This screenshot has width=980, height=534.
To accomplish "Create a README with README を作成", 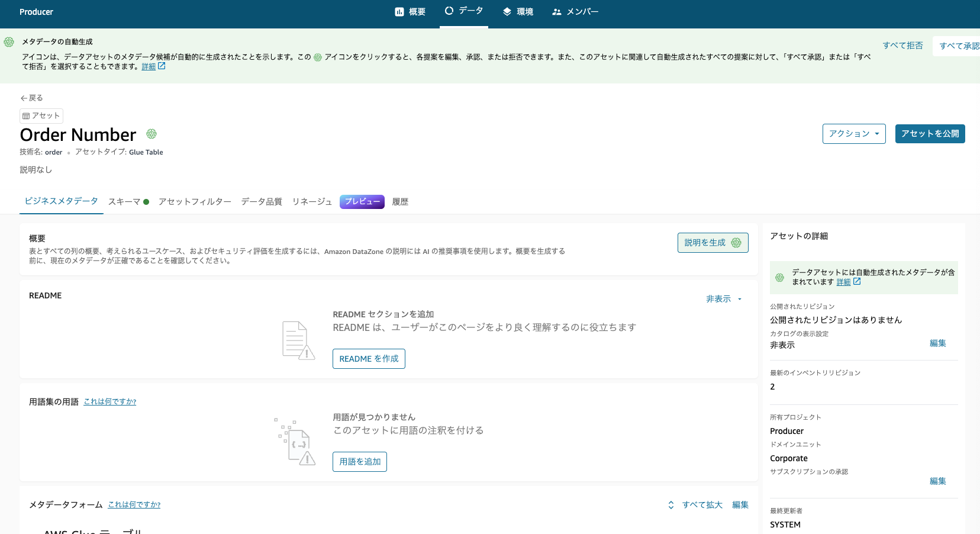I will point(369,359).
